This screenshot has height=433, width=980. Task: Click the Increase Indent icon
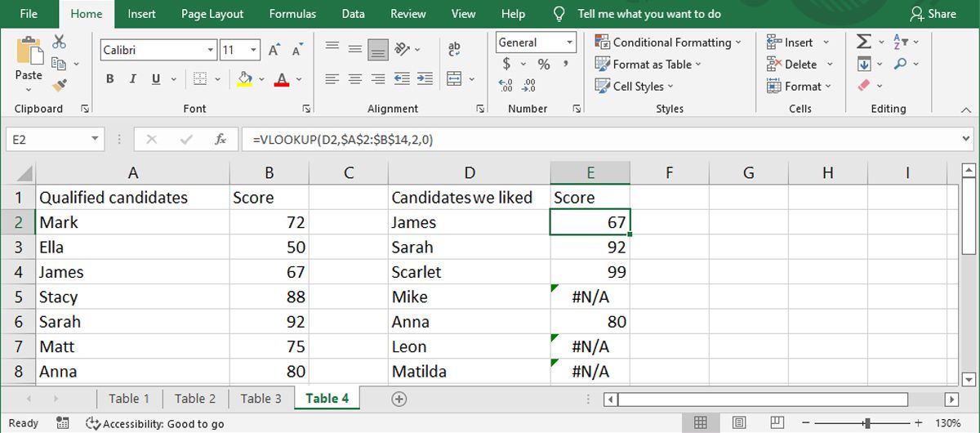coord(422,79)
